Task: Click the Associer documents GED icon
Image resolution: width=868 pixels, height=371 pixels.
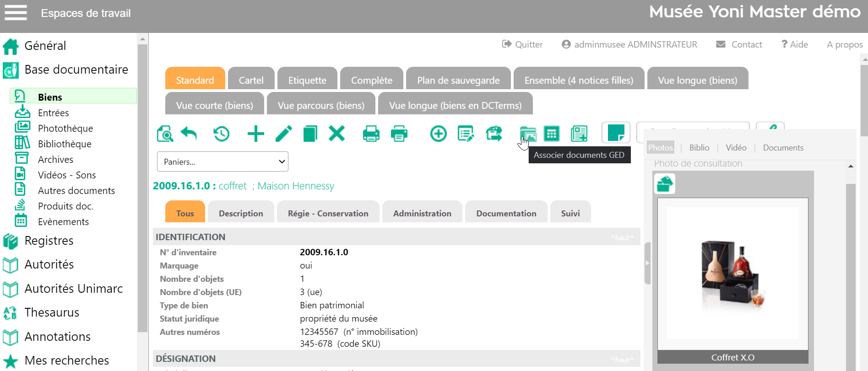Action: [528, 134]
